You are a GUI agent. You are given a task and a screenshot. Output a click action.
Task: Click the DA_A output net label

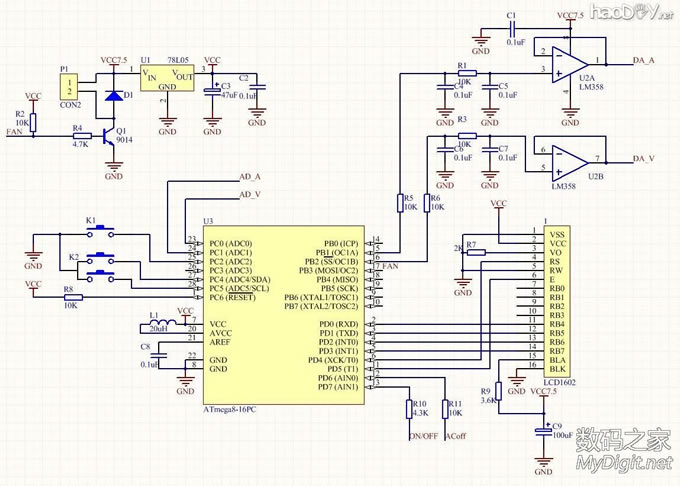pos(645,61)
